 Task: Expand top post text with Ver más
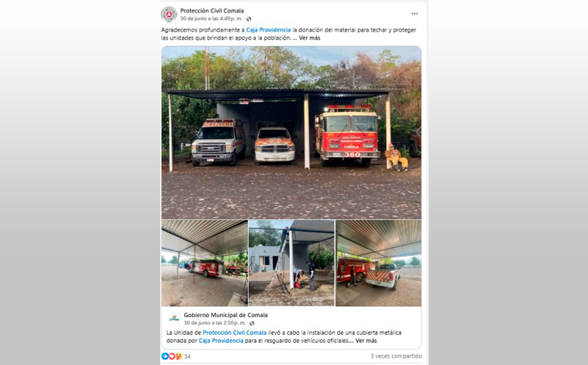[x=310, y=38]
